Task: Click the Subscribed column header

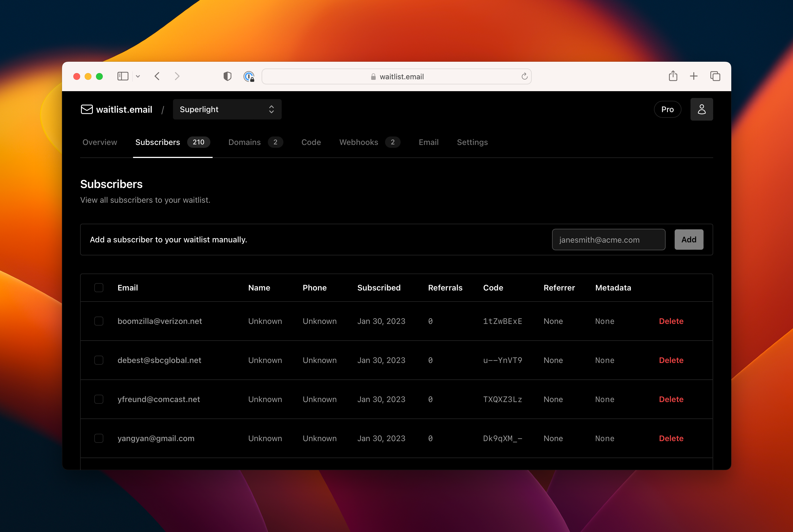Action: pos(379,288)
